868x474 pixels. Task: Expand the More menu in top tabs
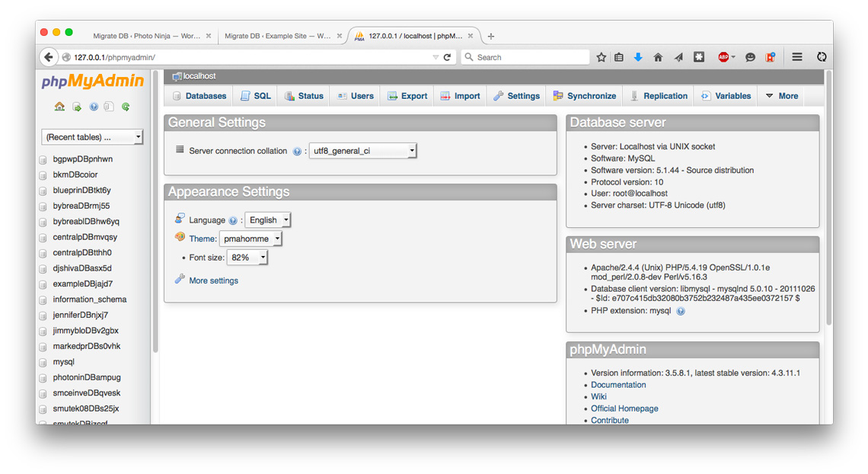(x=782, y=96)
